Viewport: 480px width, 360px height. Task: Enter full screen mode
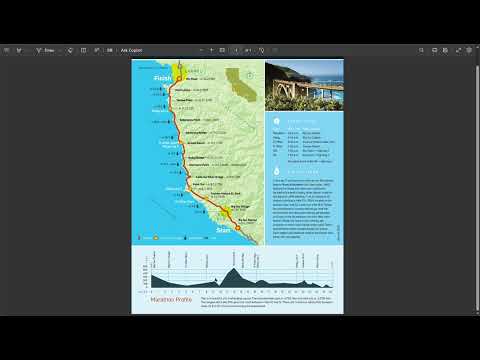(458, 50)
